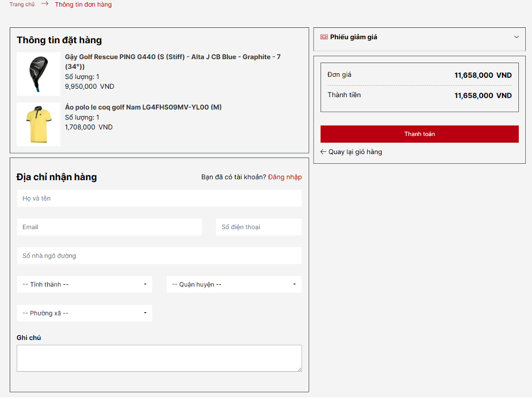The image size is (532, 398).
Task: Focus the Họ và tên field
Action: (x=159, y=198)
